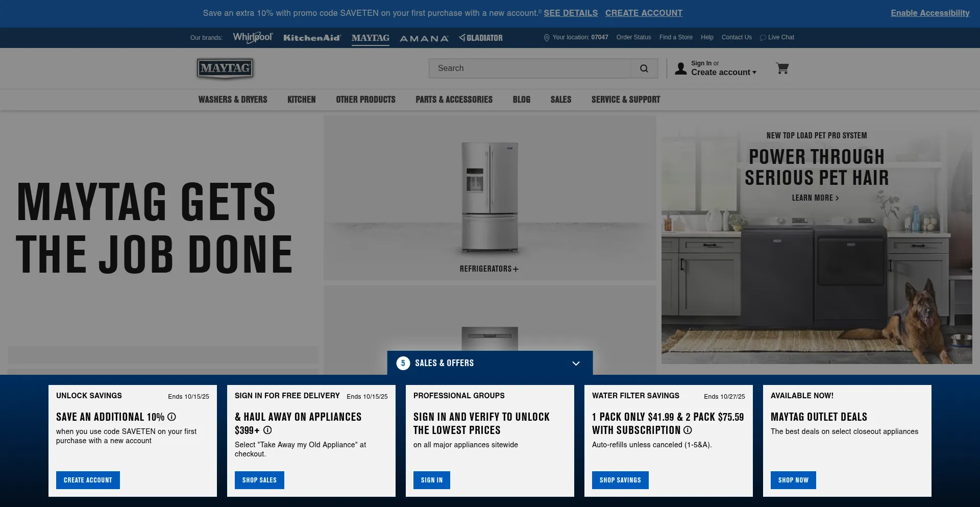Select the KitchenAid brand logo
This screenshot has height=507, width=980.
(311, 38)
